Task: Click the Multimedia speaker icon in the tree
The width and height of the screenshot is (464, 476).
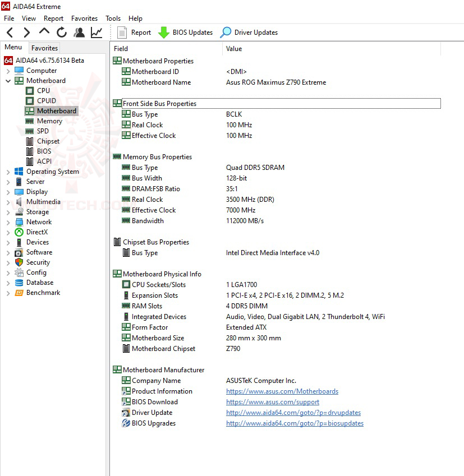Action: [19, 202]
